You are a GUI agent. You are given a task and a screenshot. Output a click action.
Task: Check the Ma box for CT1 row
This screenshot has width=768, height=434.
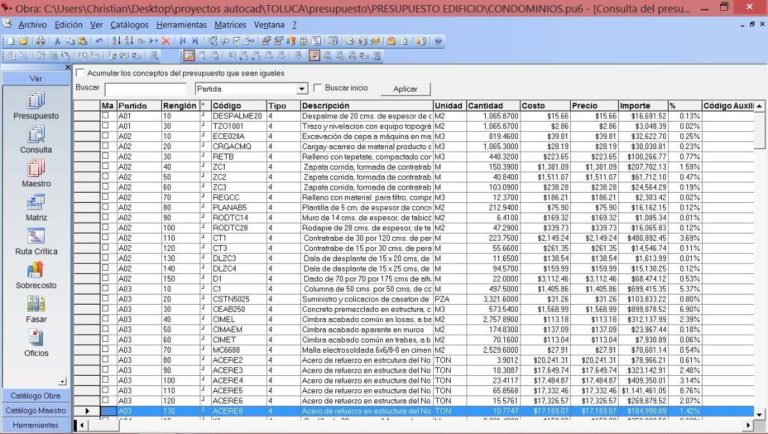pos(105,238)
